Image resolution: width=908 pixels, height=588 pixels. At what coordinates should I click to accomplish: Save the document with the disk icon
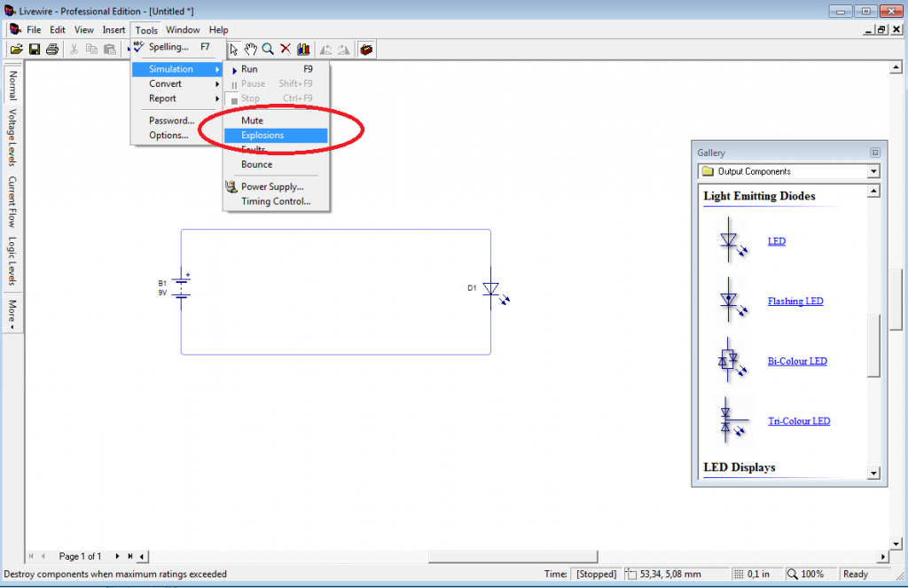point(35,49)
